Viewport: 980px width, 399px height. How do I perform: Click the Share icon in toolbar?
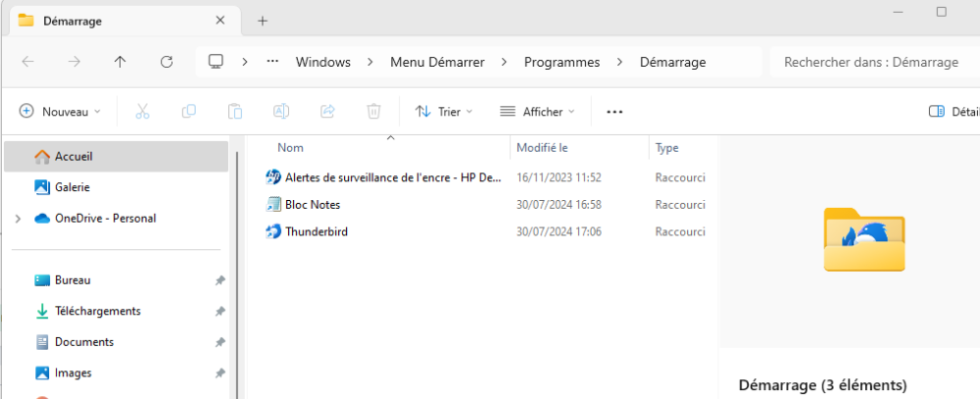tap(328, 112)
